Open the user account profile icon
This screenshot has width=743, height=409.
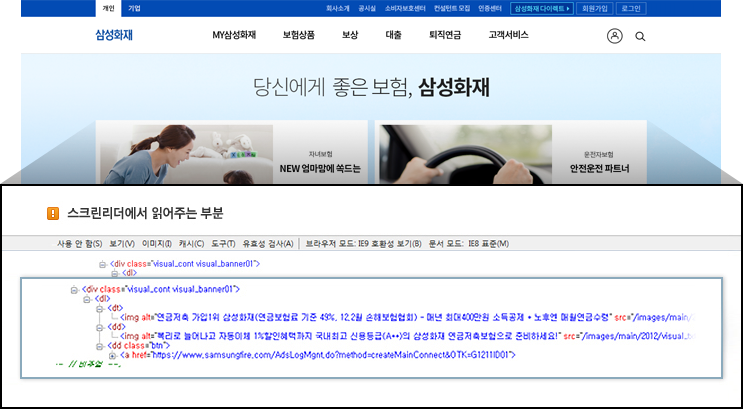coord(615,36)
